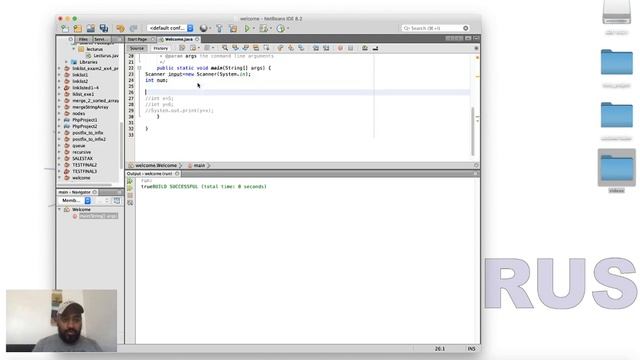Click the Redo arrow in main toolbar
This screenshot has height=360, width=640.
pyautogui.click(x=133, y=28)
